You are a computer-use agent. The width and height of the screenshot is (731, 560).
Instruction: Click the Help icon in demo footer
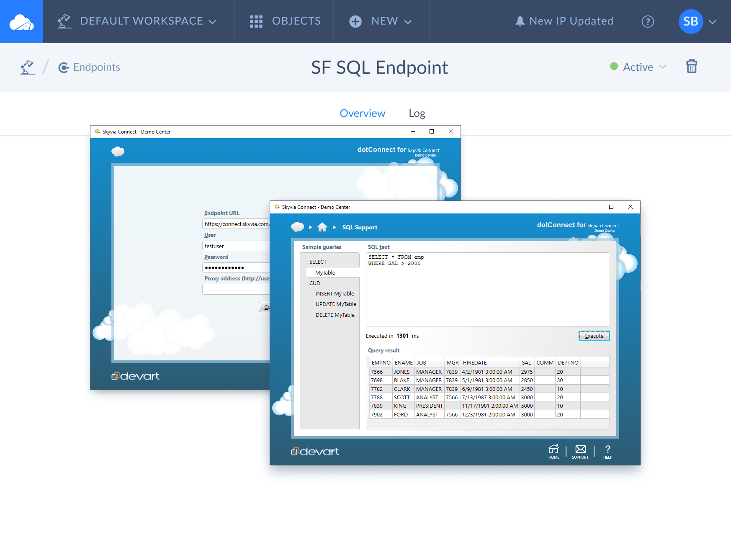607,451
